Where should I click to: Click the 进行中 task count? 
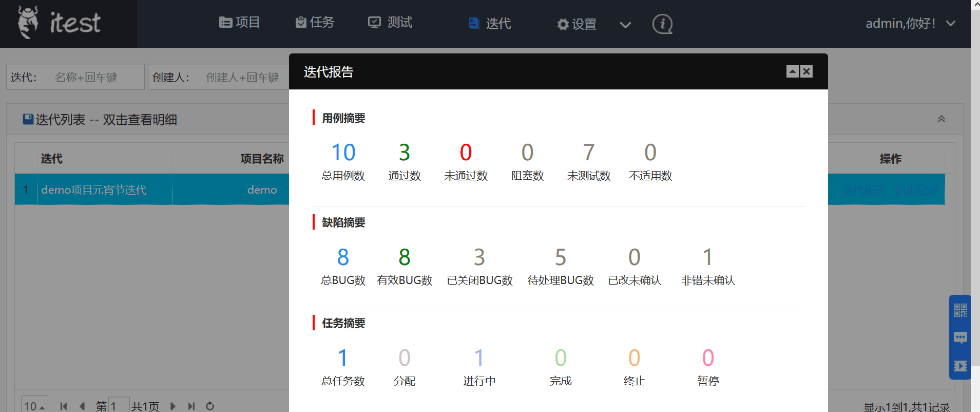(479, 358)
